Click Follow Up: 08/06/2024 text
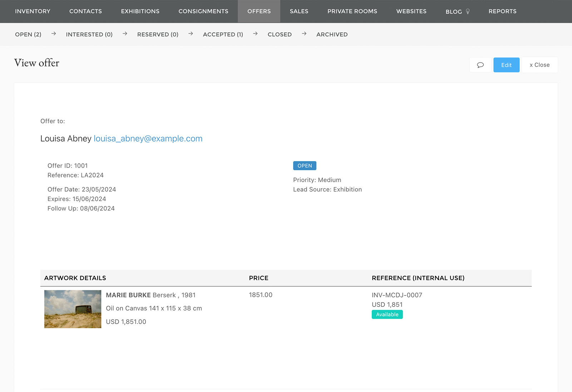This screenshot has width=572, height=392. 81,209
